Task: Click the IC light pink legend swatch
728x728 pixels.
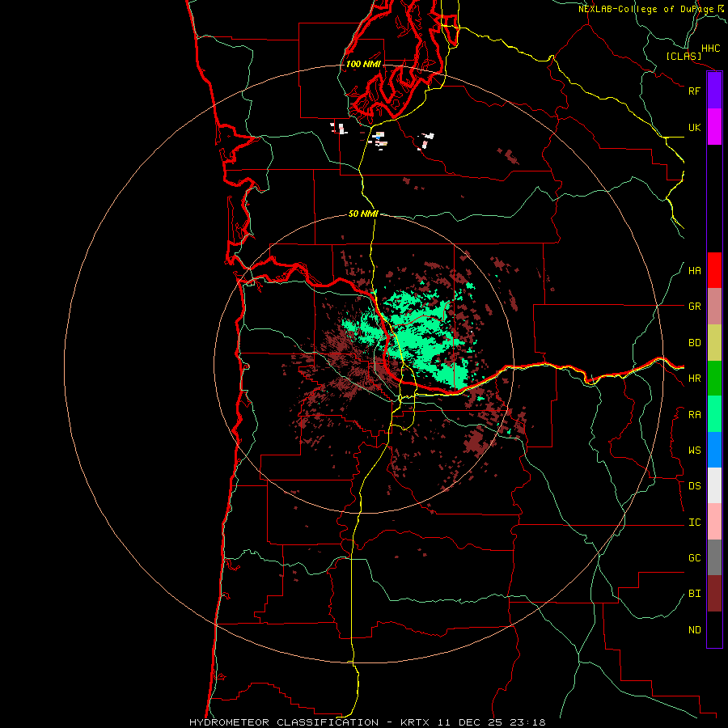Action: (714, 522)
